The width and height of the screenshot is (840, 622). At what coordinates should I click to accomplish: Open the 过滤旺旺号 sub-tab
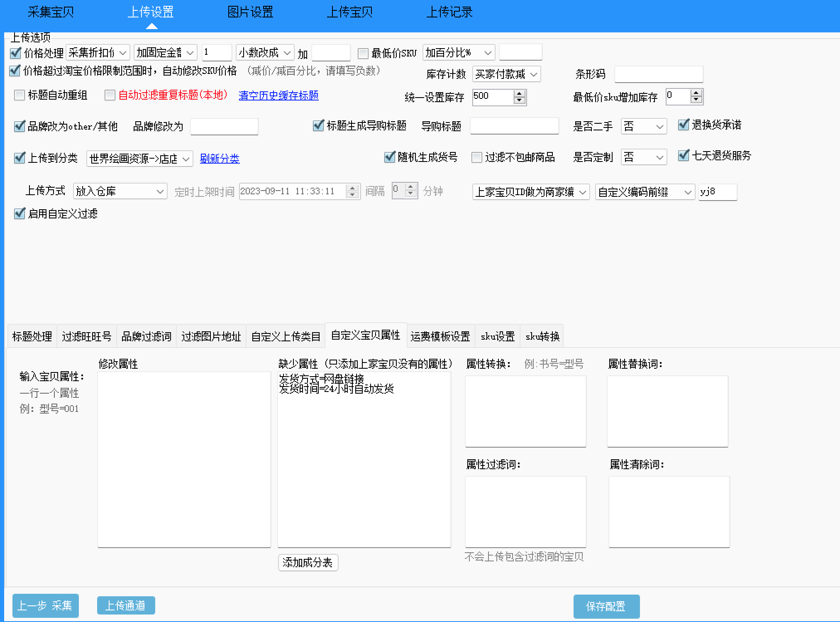click(87, 336)
